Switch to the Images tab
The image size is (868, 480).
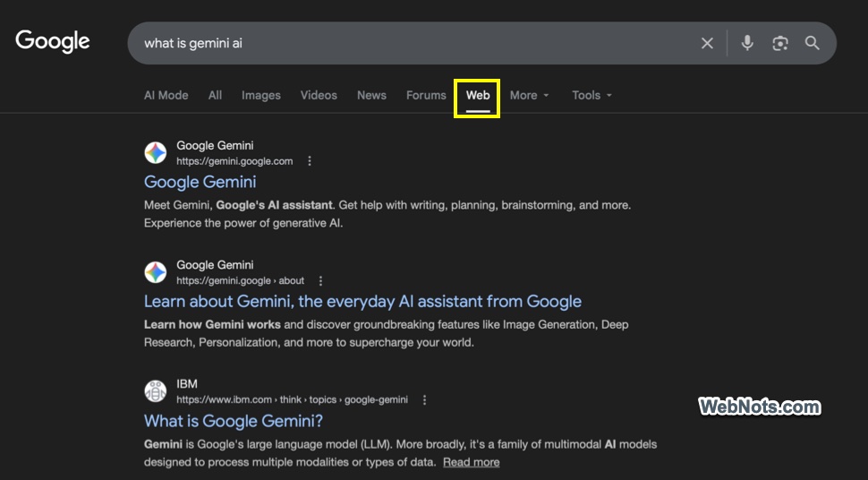[x=260, y=95]
